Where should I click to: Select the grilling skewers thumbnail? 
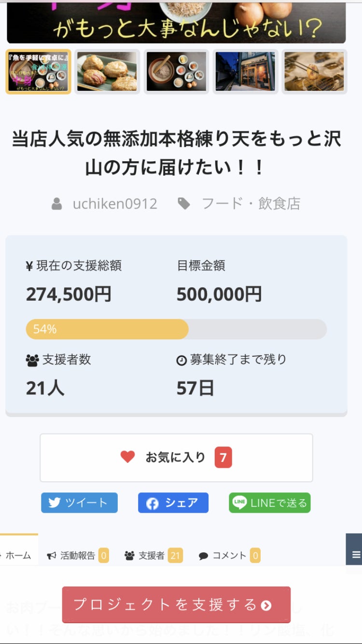point(314,71)
